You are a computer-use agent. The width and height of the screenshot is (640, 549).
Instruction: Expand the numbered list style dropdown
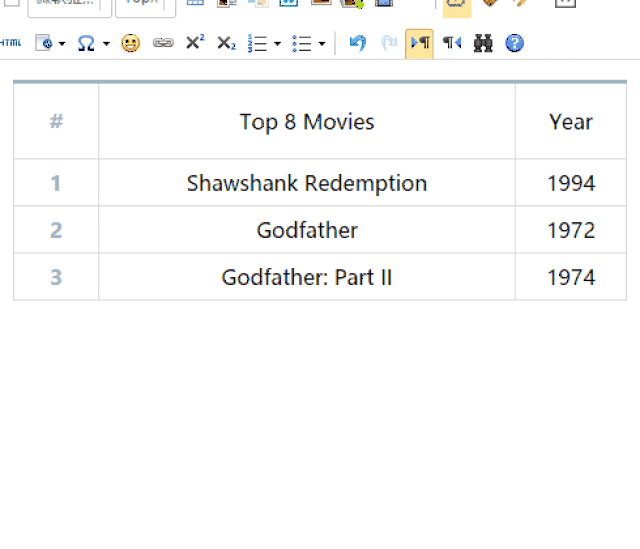pyautogui.click(x=277, y=44)
